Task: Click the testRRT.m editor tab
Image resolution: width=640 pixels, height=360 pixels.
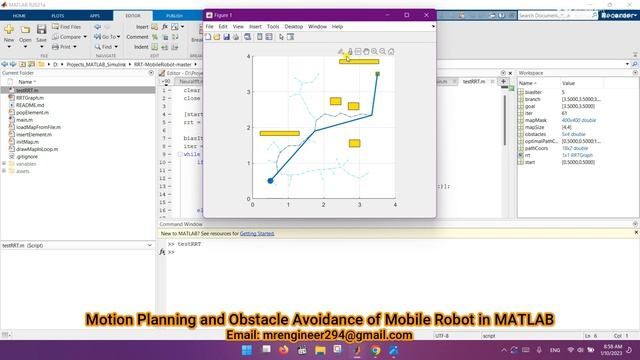Action: pyautogui.click(x=473, y=82)
